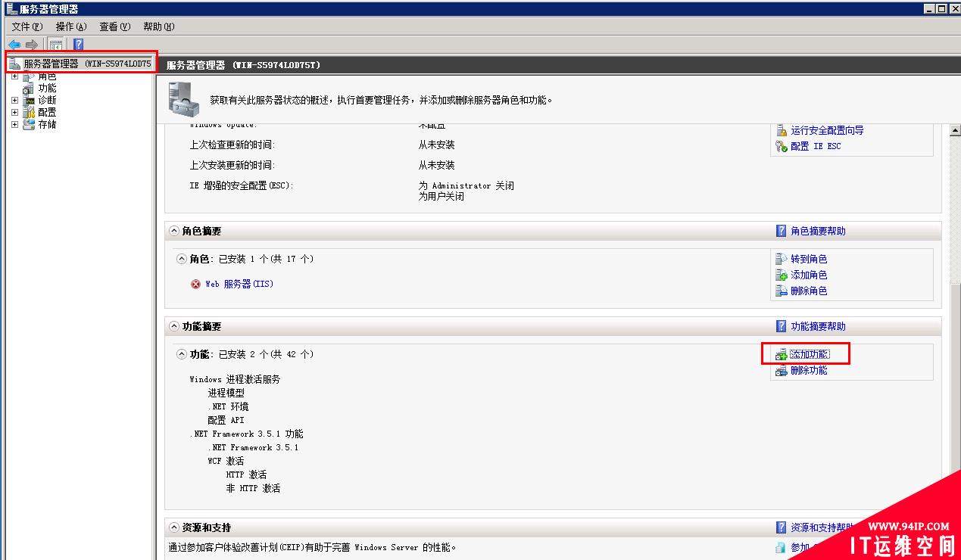Select the 诊断 tree node

click(47, 100)
